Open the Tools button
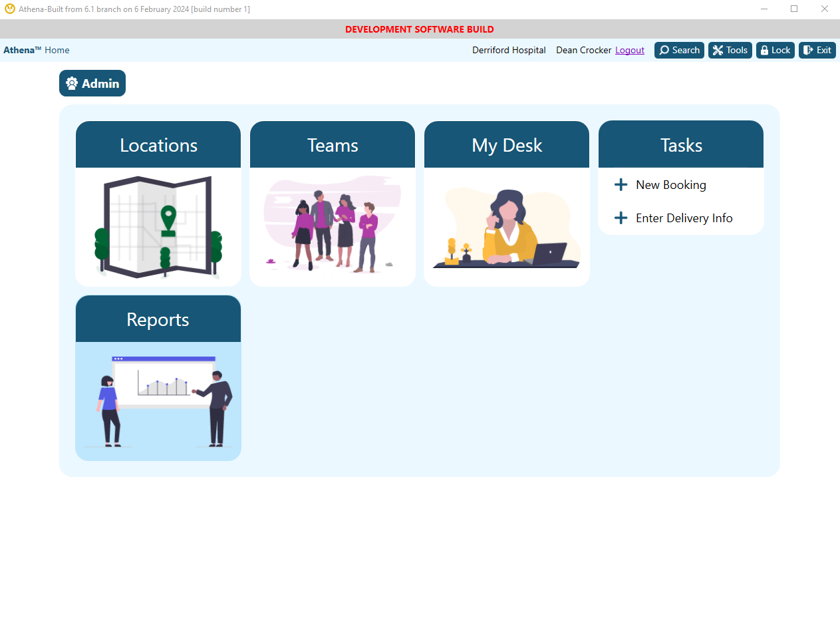This screenshot has width=840, height=630. click(x=730, y=50)
